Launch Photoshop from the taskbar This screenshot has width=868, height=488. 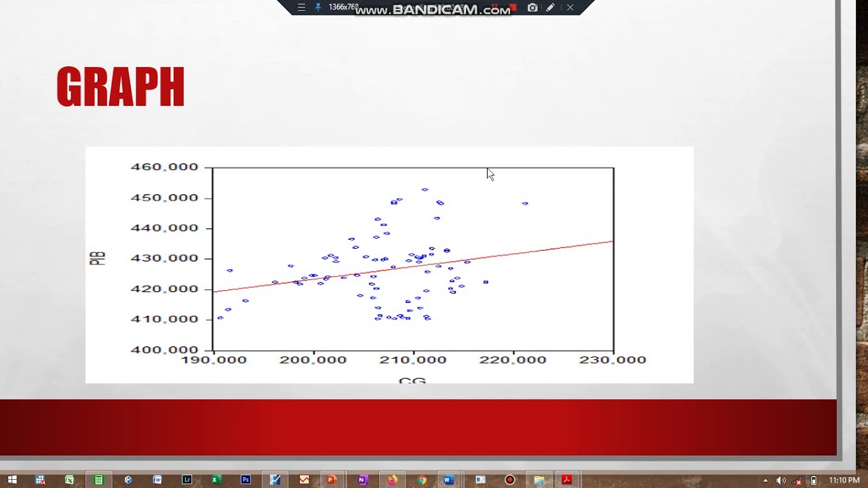pyautogui.click(x=245, y=480)
